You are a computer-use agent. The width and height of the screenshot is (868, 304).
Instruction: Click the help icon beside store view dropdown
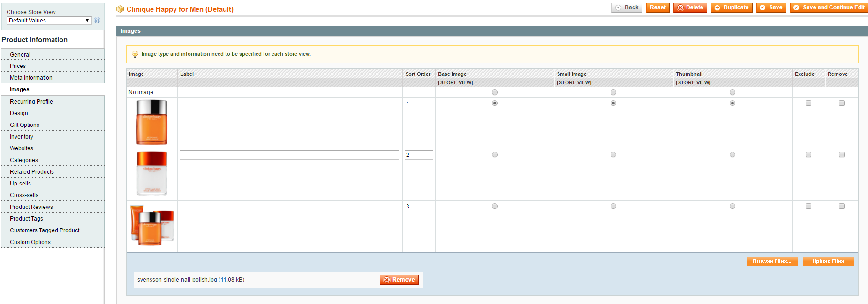pyautogui.click(x=97, y=20)
